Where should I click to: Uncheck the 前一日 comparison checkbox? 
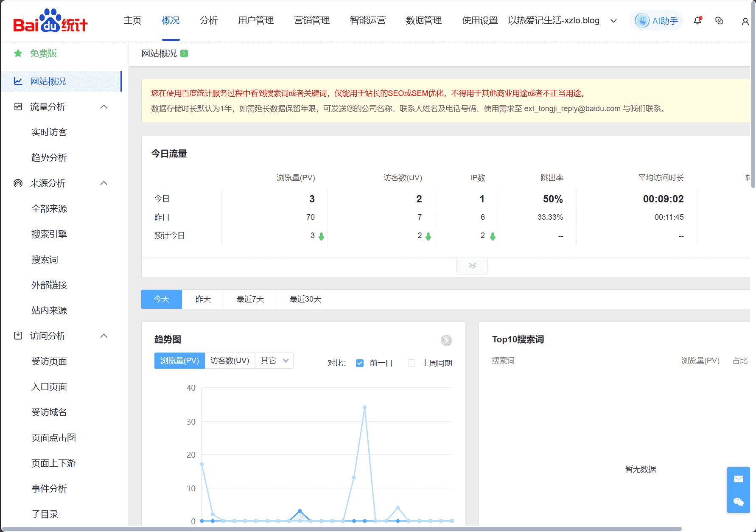point(359,363)
